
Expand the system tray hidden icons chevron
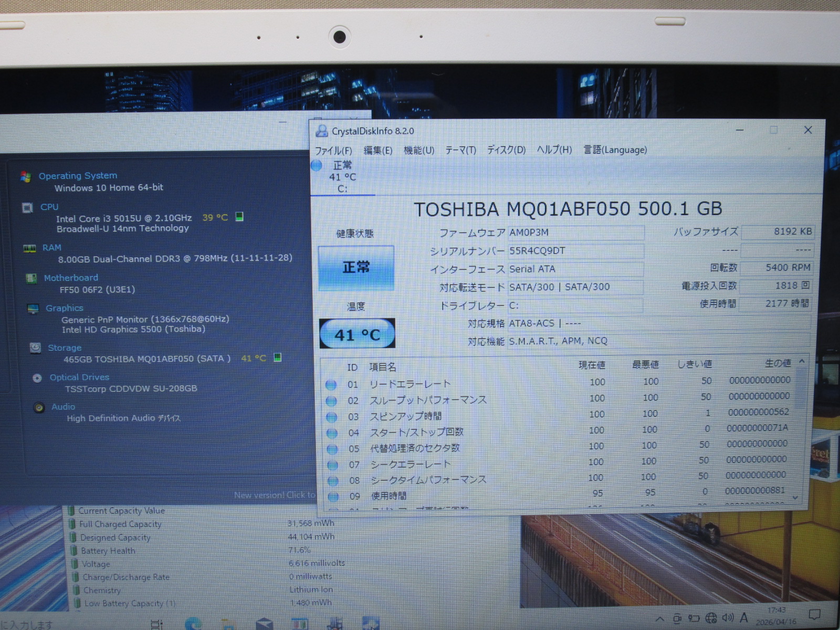660,619
